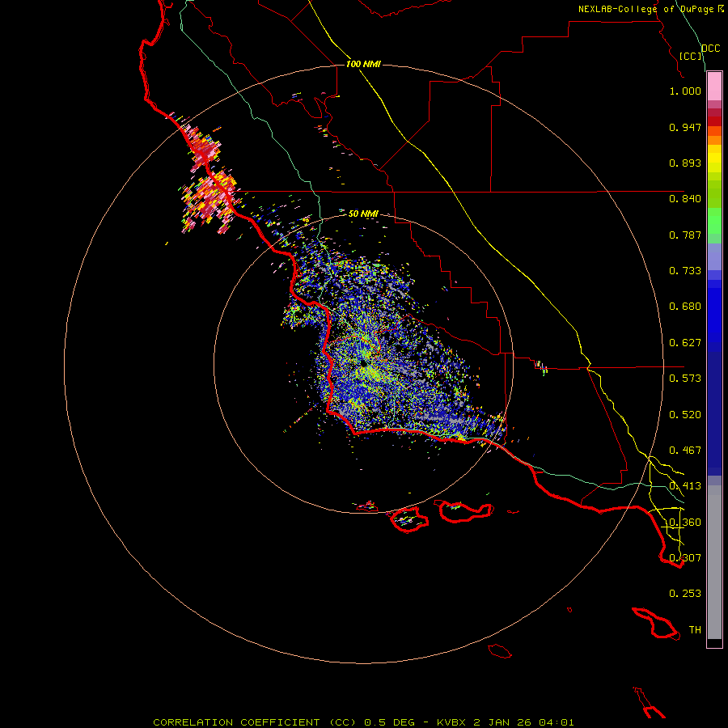Click the pink-orange echo cluster on northwest coast
Image resolution: width=728 pixels, height=728 pixels.
pyautogui.click(x=209, y=179)
